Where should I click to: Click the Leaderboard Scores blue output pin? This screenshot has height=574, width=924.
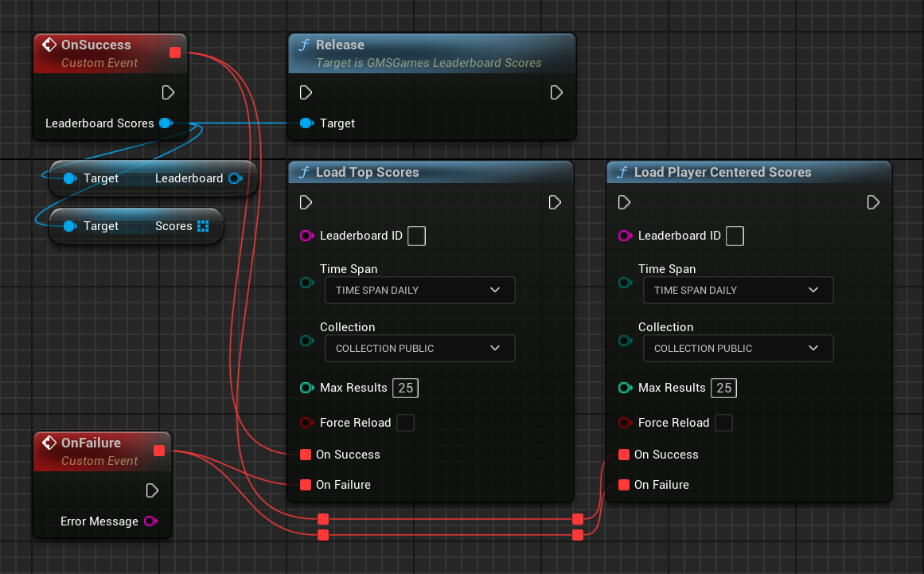pyautogui.click(x=165, y=123)
